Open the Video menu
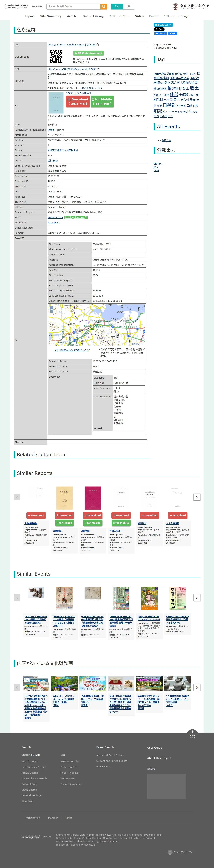 click(139, 16)
